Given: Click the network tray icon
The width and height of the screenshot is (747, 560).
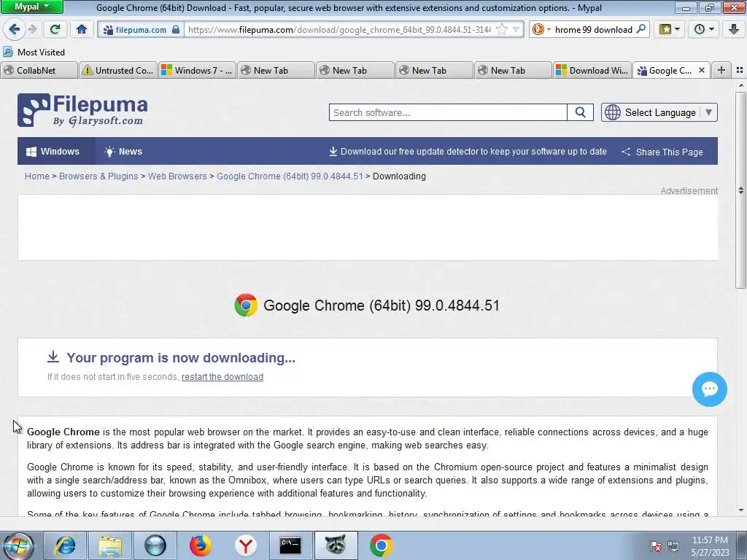Looking at the screenshot, I should 673,546.
